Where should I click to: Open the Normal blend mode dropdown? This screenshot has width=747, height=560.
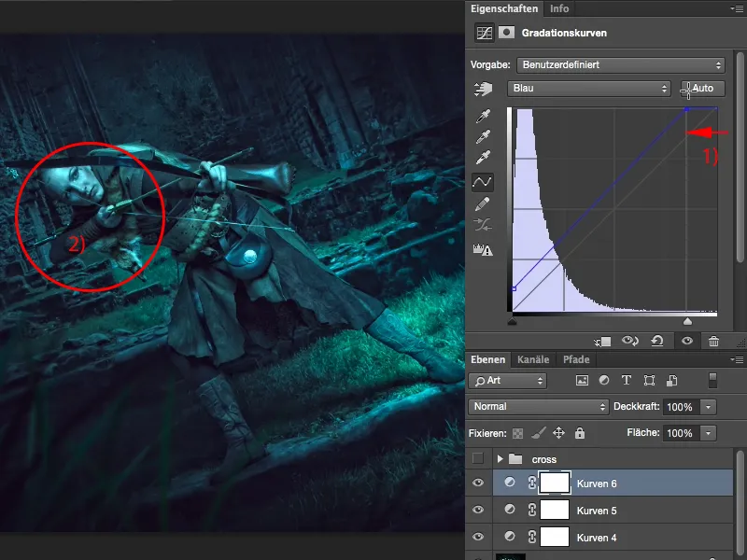click(x=539, y=407)
